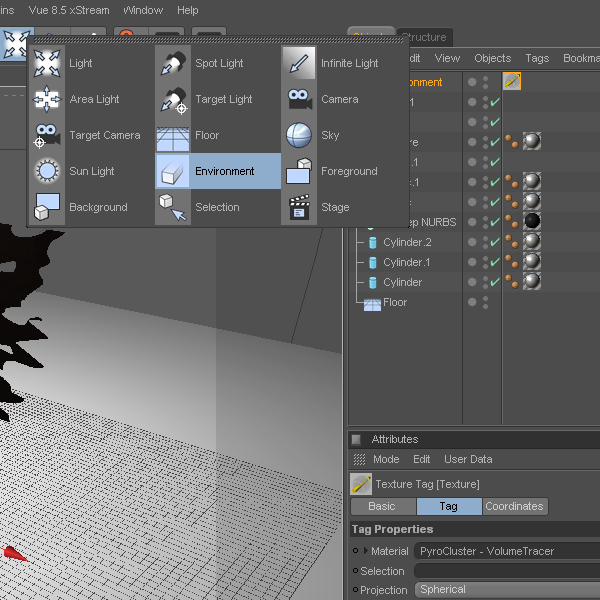Switch to the Structure tab
This screenshot has height=600, width=600.
(424, 37)
